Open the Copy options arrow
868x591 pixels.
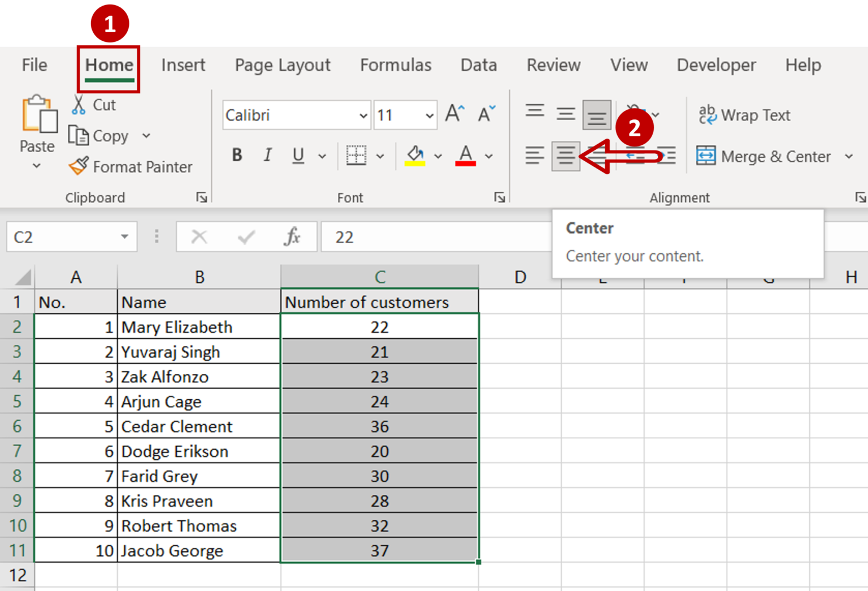pyautogui.click(x=146, y=136)
